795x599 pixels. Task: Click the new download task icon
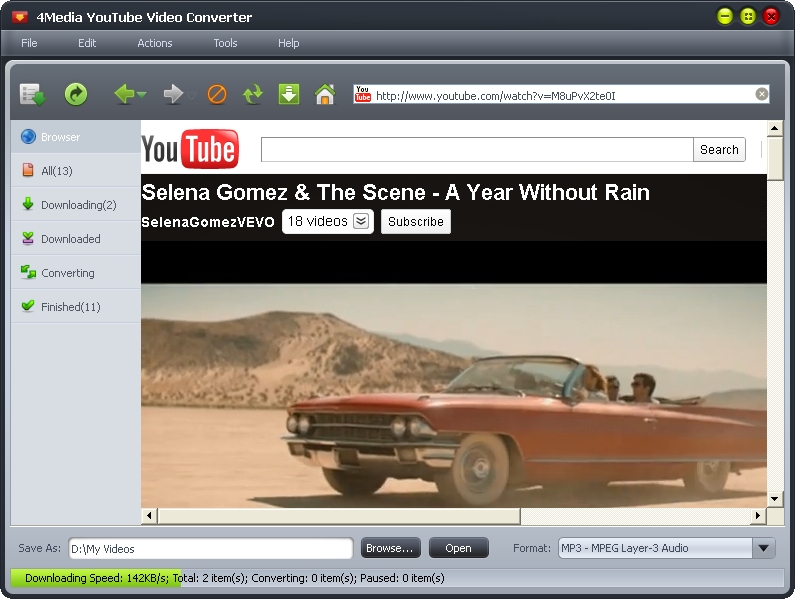(x=33, y=94)
